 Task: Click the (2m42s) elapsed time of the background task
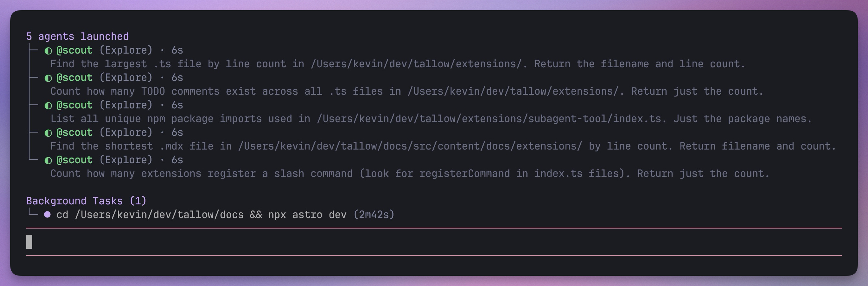tap(374, 215)
